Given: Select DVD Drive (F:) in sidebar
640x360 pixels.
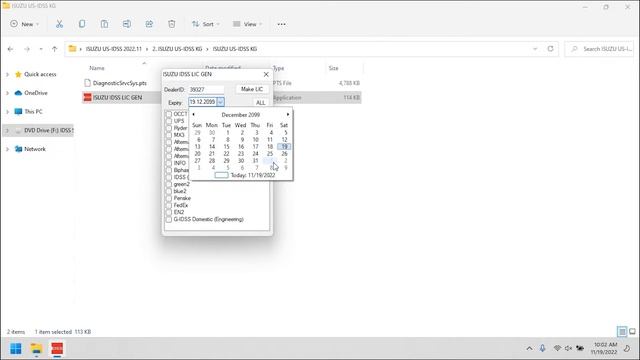Looking at the screenshot, I should pos(44,131).
